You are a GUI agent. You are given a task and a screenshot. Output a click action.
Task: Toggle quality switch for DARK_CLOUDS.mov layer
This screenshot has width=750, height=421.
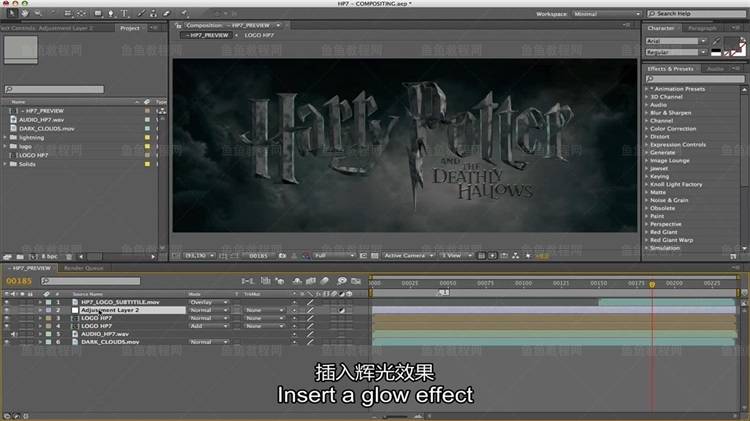click(310, 342)
